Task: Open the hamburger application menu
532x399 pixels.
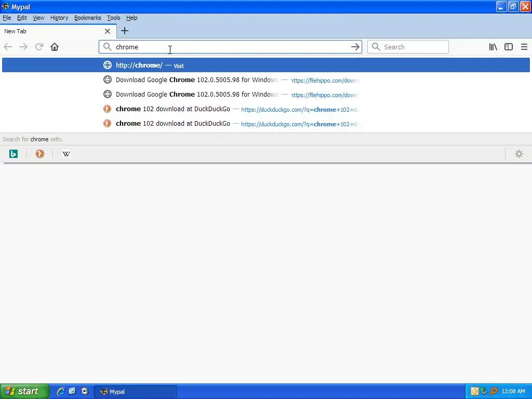Action: pyautogui.click(x=524, y=47)
